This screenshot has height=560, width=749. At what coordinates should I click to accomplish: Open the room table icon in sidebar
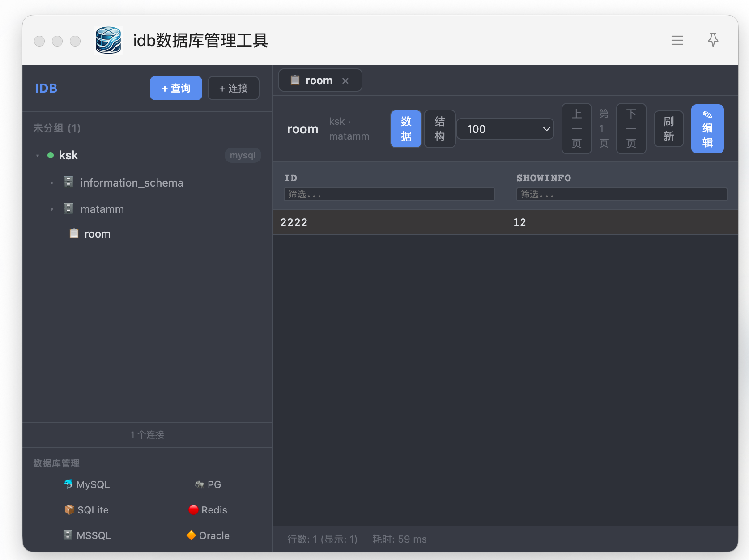74,233
